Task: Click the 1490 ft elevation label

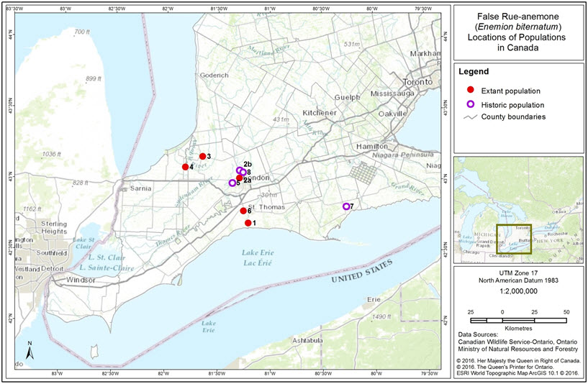Action: coord(381,317)
